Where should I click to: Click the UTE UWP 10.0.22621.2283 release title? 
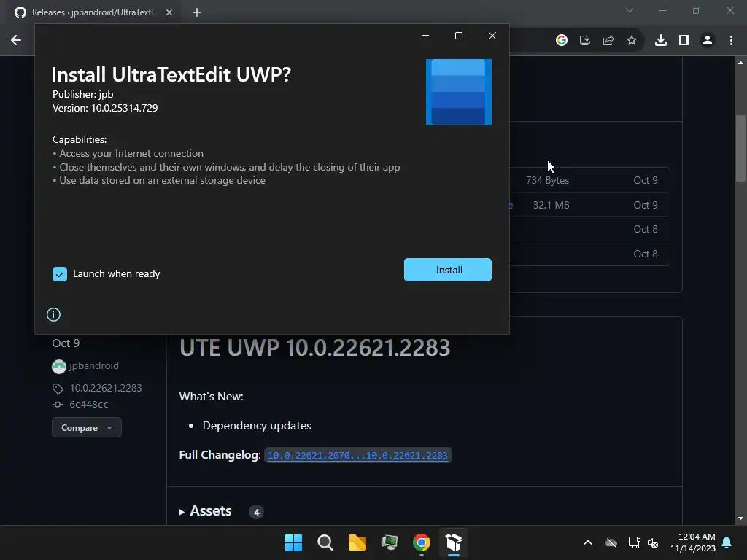314,348
